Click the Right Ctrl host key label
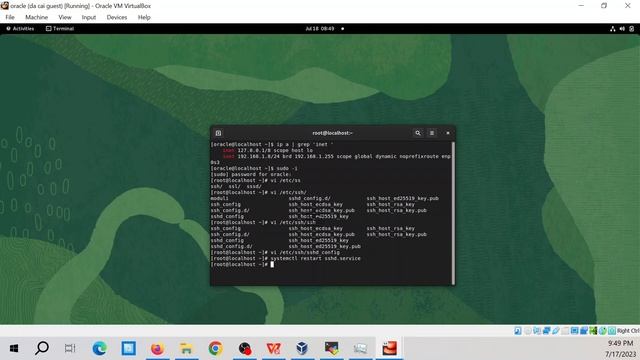The image size is (640, 360). coord(628,331)
